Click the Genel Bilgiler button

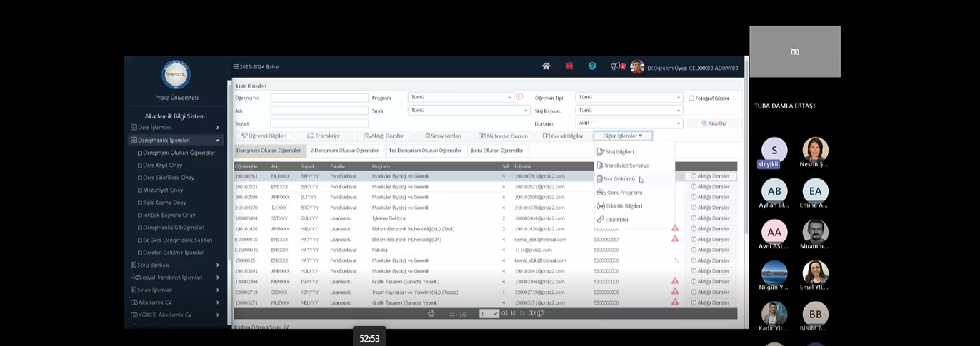pos(563,136)
